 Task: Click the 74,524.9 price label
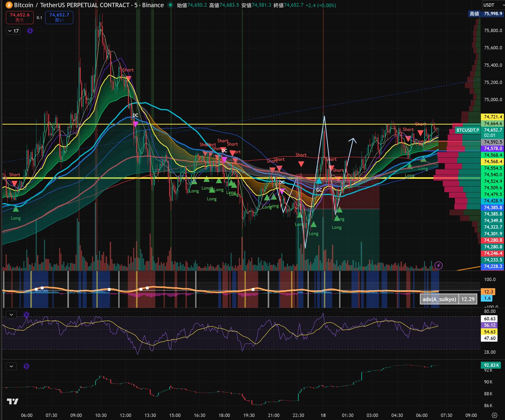tap(493, 181)
